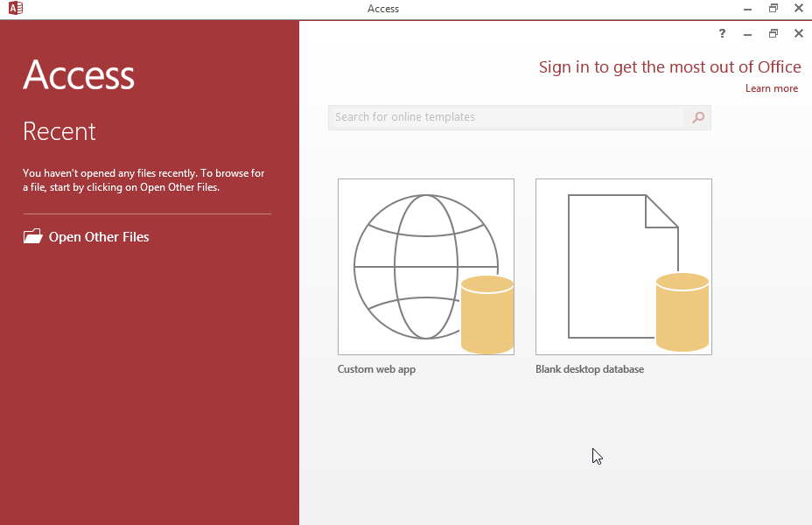Click the 'You haven't opened any files recently' message
This screenshot has height=525, width=812.
(x=143, y=180)
